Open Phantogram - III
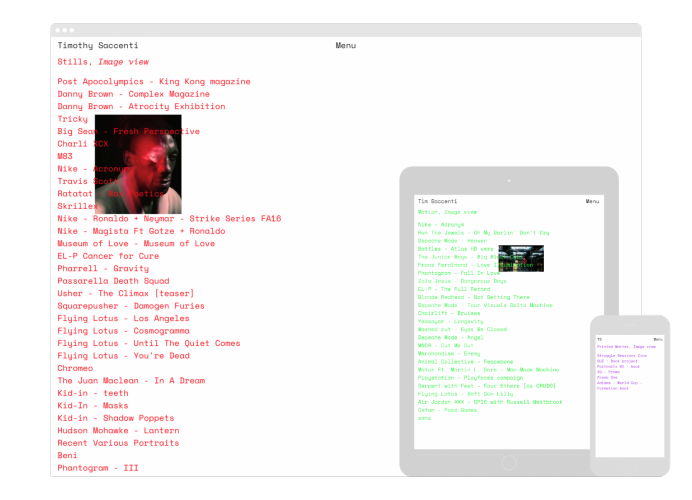Screen dimensions: 692x500 [98, 468]
